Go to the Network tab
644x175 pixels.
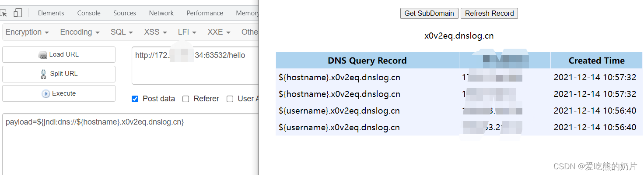click(x=161, y=13)
